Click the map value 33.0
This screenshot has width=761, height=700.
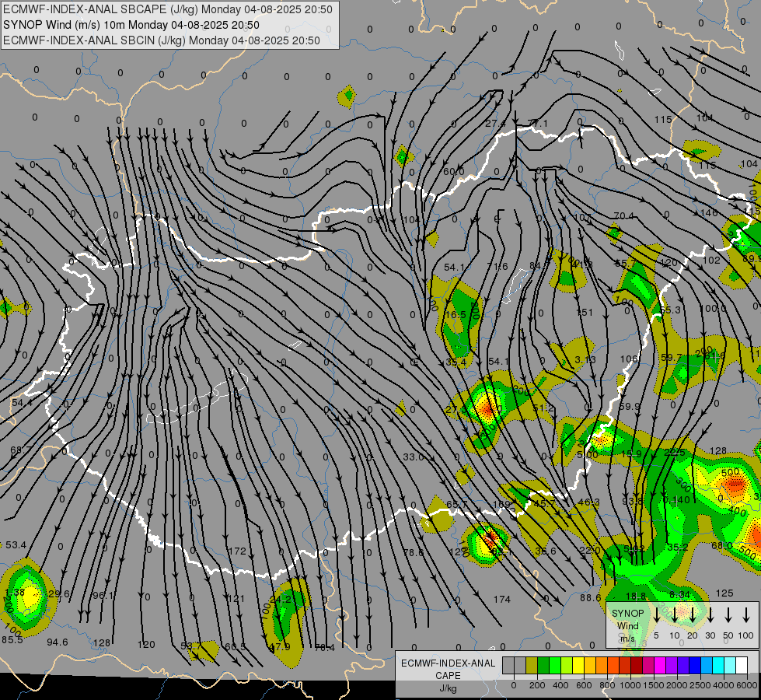pos(414,457)
